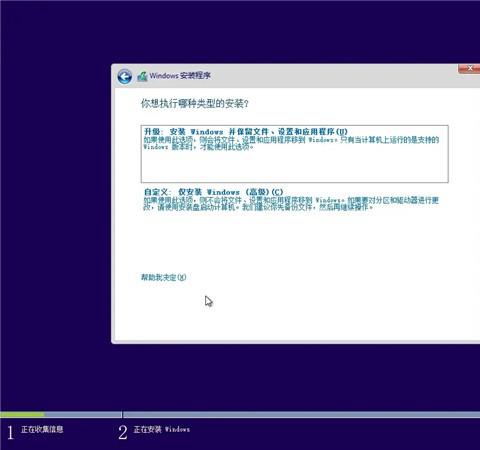
Task: Close the Windows 安装程序 dialog
Action: [469, 68]
